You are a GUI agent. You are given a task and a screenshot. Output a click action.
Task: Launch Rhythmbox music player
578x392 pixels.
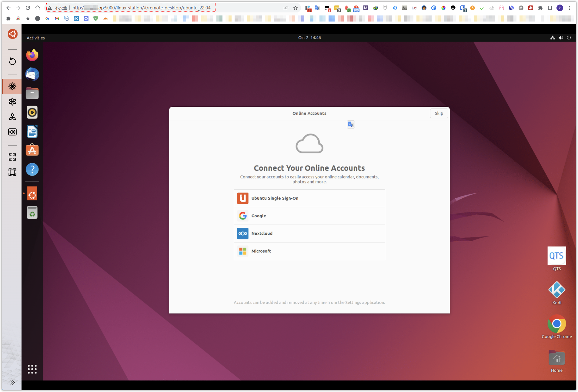pyautogui.click(x=32, y=112)
